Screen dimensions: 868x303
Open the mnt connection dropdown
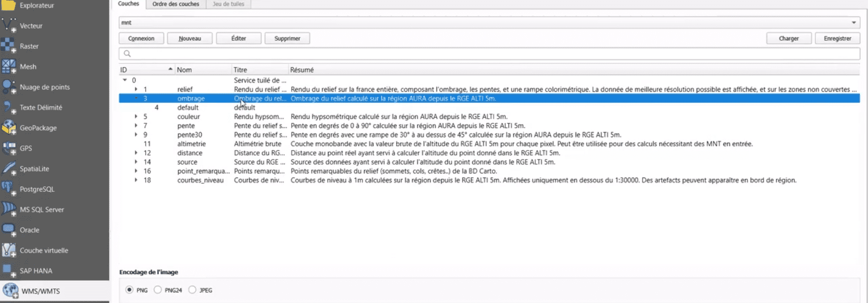coord(854,22)
